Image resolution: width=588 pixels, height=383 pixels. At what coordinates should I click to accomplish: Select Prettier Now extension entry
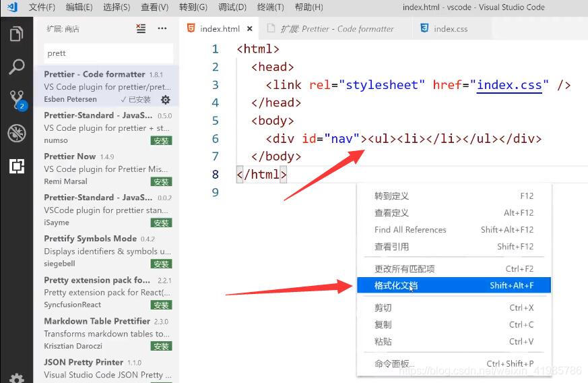point(106,169)
